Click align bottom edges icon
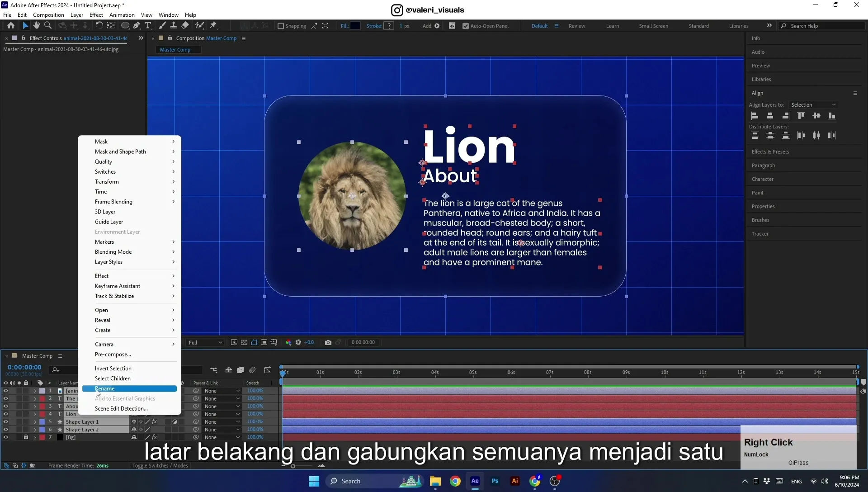The image size is (868, 492). [x=832, y=116]
